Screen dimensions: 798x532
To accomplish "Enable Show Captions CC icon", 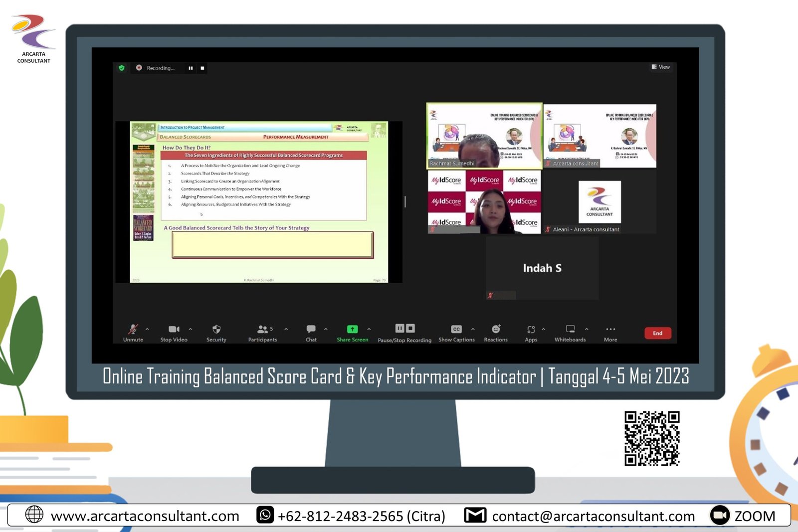I will tap(456, 329).
